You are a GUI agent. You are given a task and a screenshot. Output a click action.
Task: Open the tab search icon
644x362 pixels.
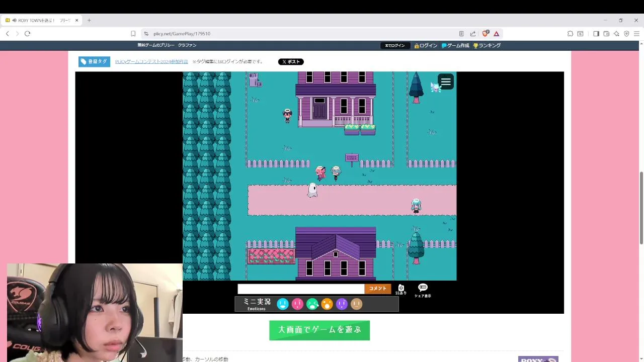coord(580,34)
